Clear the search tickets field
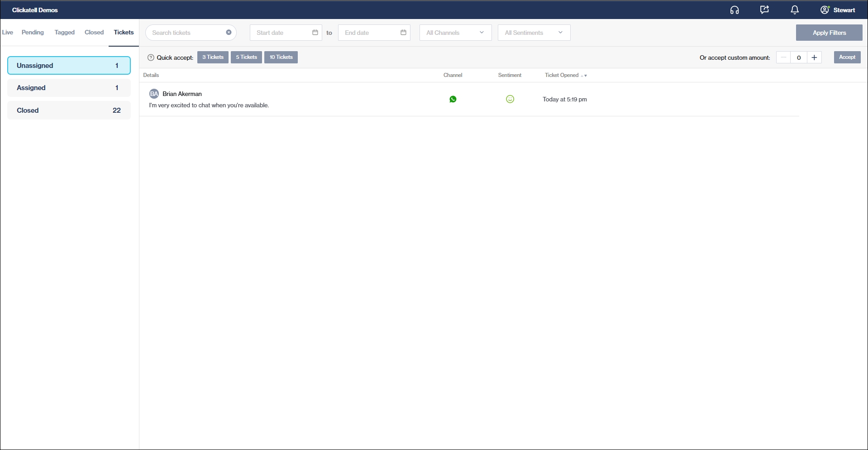 [x=229, y=33]
